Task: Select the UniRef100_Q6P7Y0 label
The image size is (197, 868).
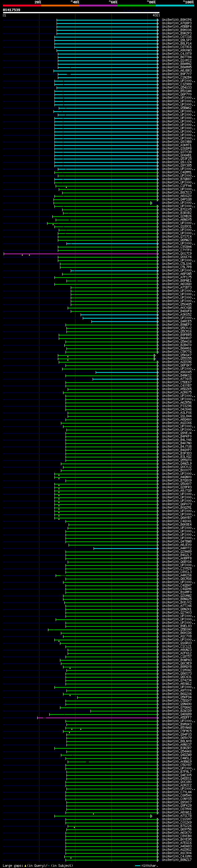Action: pos(177,94)
